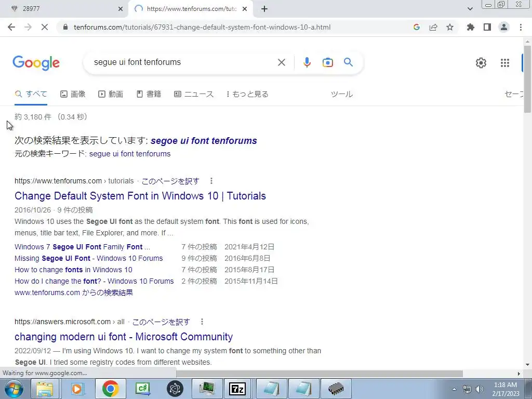Translate the tenforums result page
Screen dimensions: 532x399
(170, 181)
